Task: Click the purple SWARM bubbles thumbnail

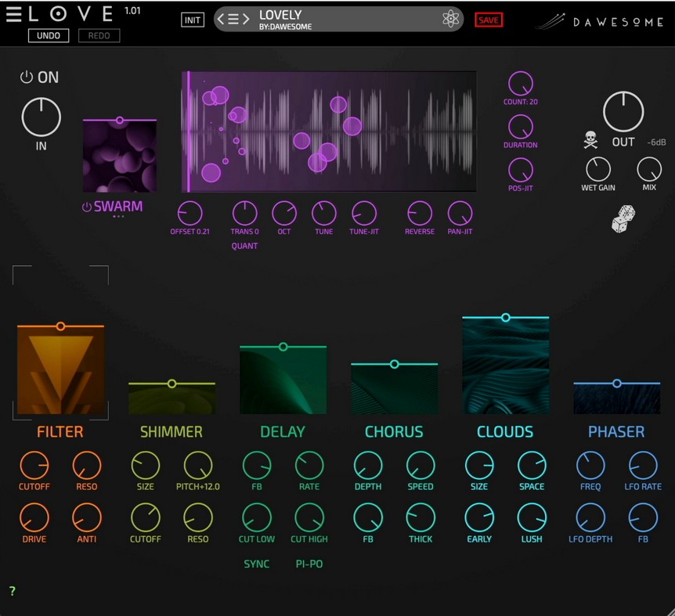Action: pyautogui.click(x=120, y=157)
